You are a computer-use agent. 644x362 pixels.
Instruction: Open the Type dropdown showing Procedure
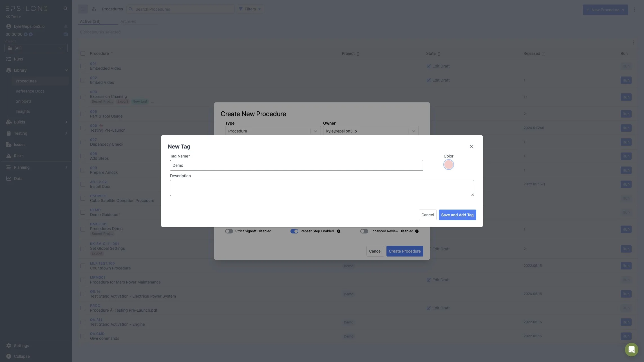[273, 131]
